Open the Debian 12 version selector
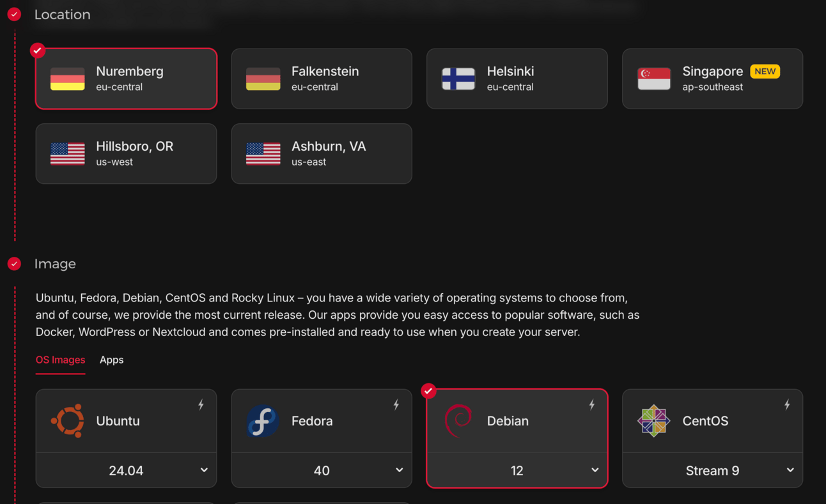Viewport: 826px width, 504px height. (517, 470)
